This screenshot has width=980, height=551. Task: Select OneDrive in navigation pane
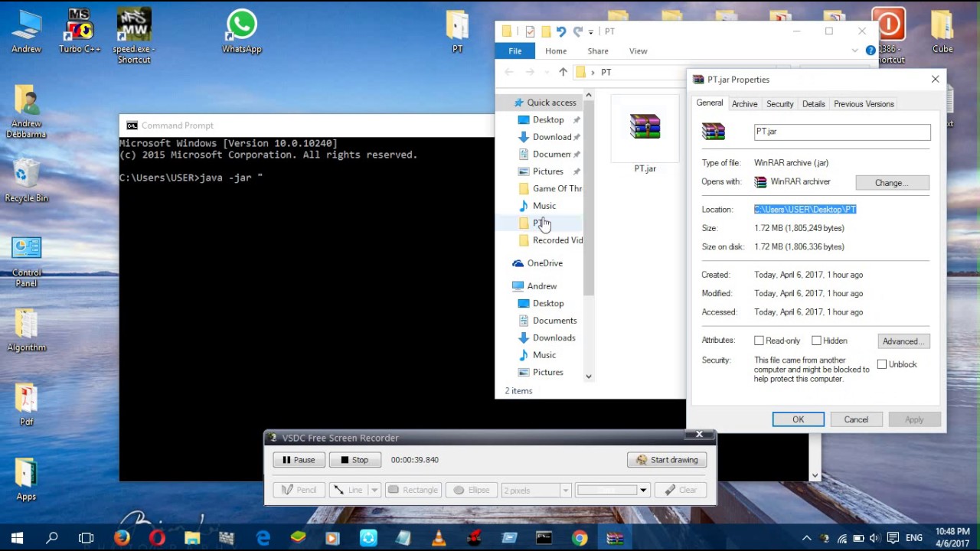click(x=544, y=263)
